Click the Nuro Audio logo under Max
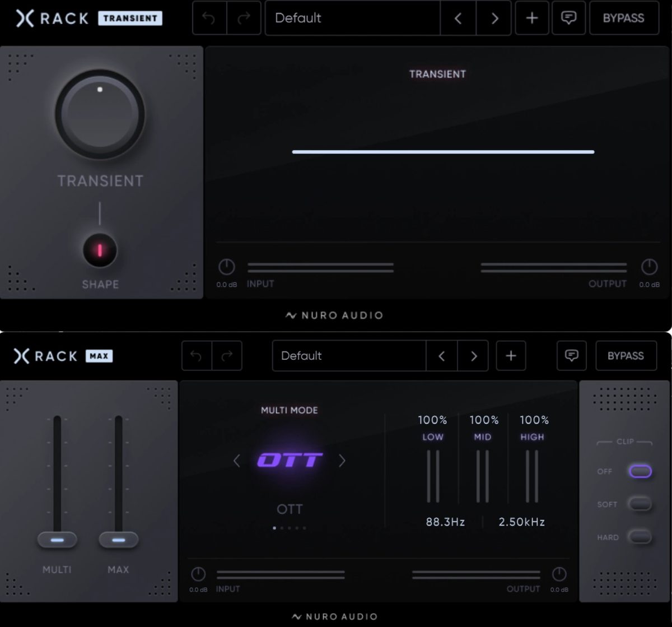Image resolution: width=672 pixels, height=627 pixels. coord(335,617)
